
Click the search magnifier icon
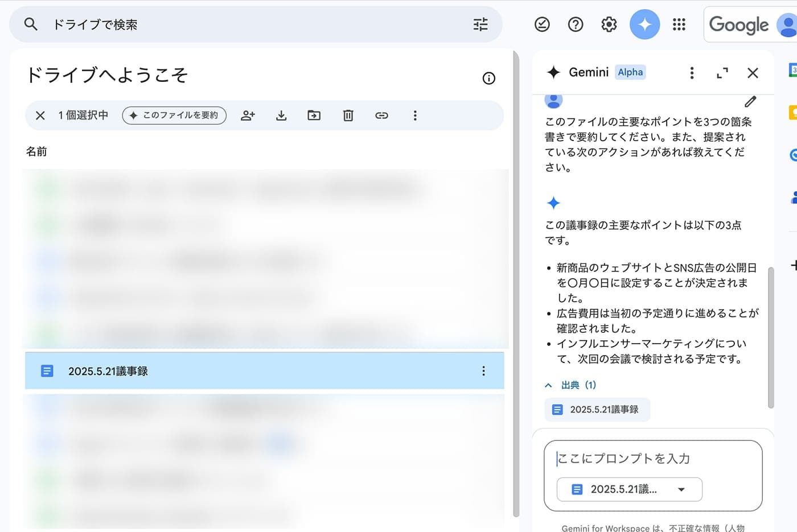[x=31, y=24]
